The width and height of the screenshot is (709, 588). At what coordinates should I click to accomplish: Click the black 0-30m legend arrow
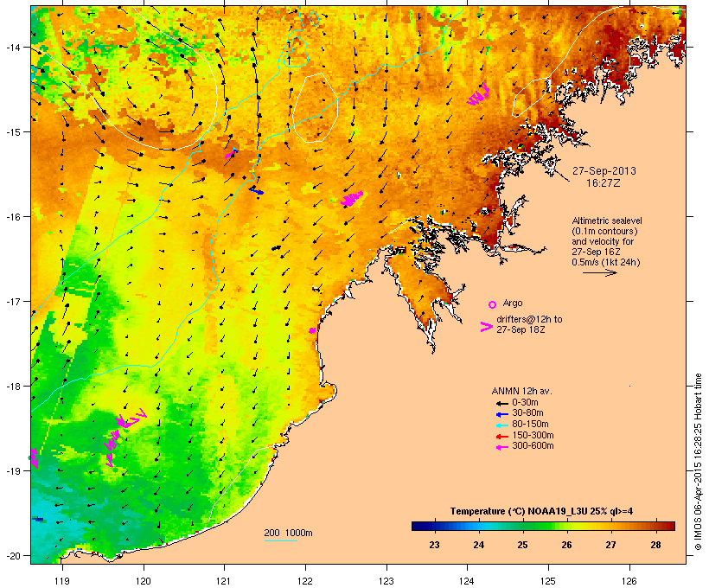(x=501, y=403)
